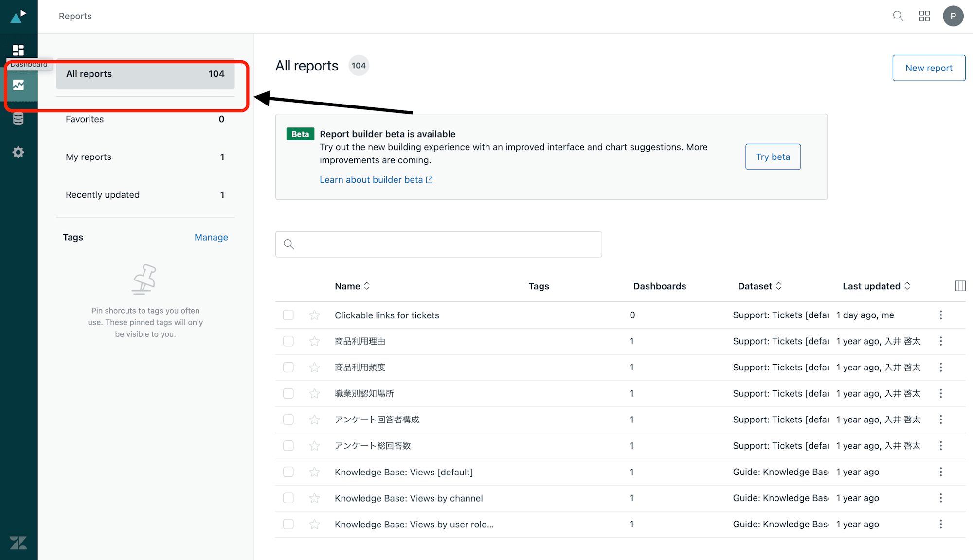Open options menu for アンケート回答者構成 row
The width and height of the screenshot is (973, 560).
tap(940, 420)
